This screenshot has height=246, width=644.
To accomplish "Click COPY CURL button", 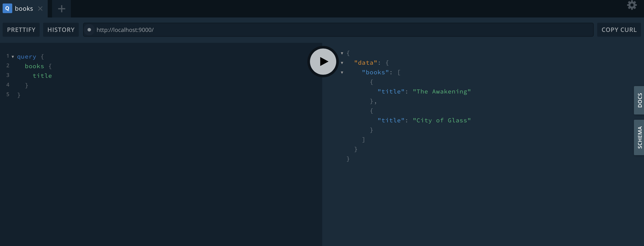I will tap(619, 30).
